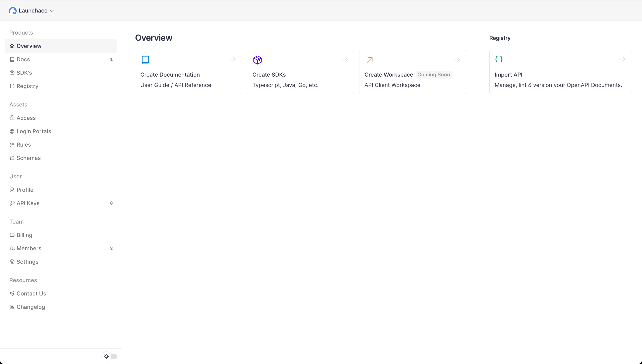Open the Overview menu item
642x364 pixels.
(x=61, y=46)
